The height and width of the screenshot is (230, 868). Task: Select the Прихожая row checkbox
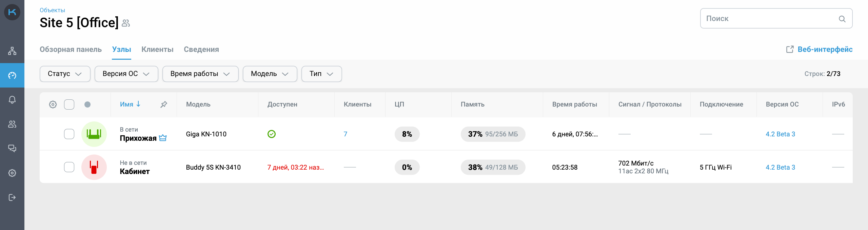[69, 134]
